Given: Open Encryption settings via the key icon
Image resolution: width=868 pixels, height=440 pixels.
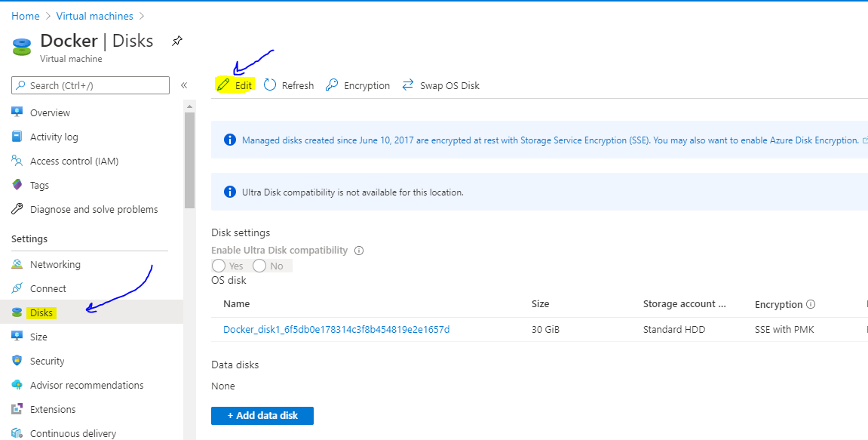Looking at the screenshot, I should click(x=331, y=85).
